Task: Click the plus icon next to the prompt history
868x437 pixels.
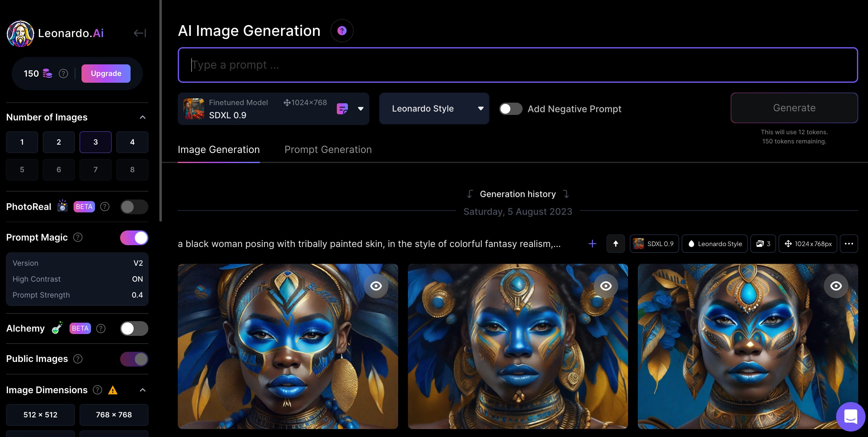Action: click(x=592, y=244)
